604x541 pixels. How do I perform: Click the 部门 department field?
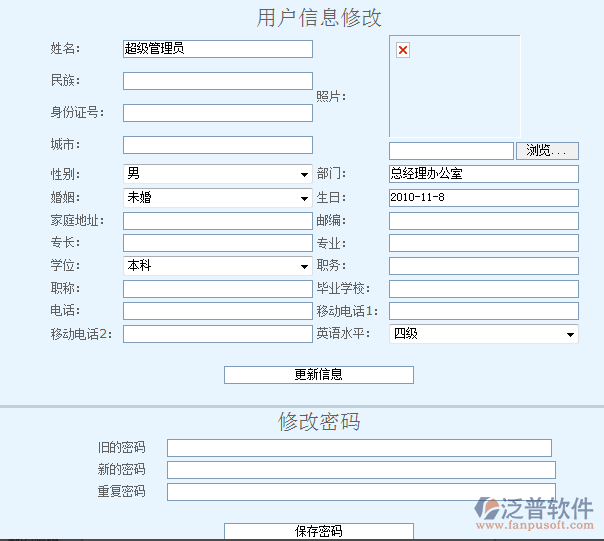[483, 174]
